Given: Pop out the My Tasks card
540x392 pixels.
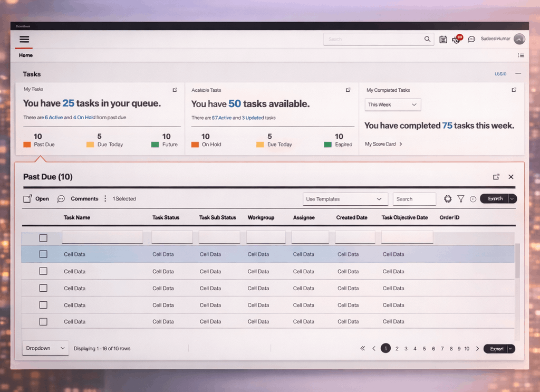Looking at the screenshot, I should (x=175, y=90).
